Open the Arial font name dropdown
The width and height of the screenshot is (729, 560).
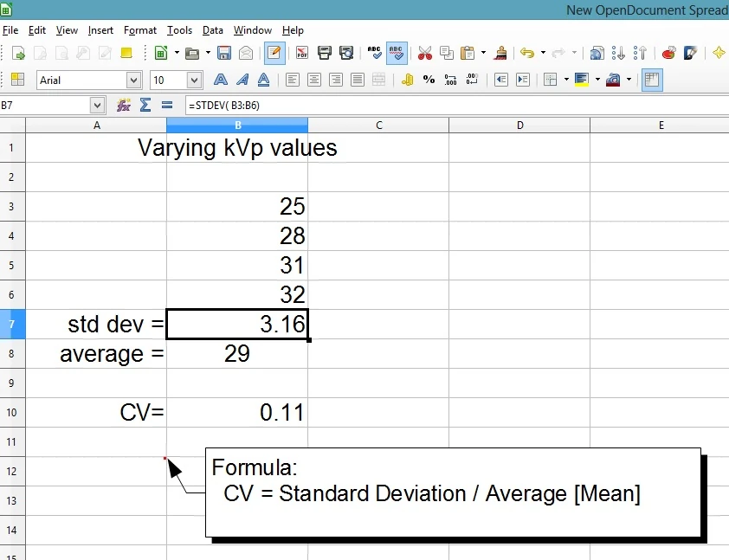(x=133, y=80)
